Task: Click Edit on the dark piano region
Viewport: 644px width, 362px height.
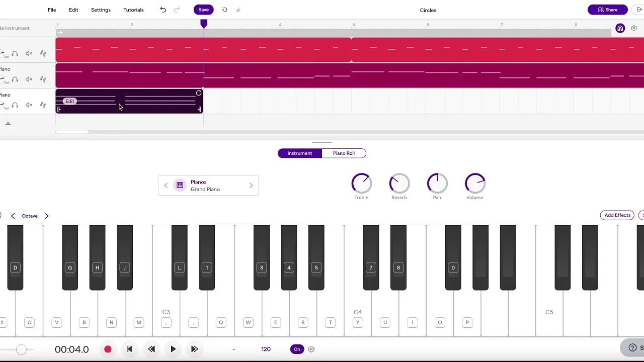Action: point(70,101)
